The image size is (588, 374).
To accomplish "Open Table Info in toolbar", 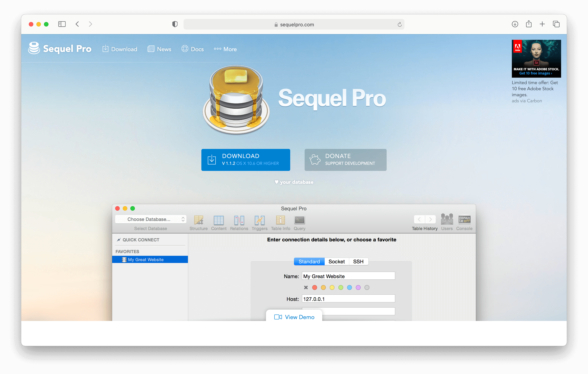I will 281,223.
